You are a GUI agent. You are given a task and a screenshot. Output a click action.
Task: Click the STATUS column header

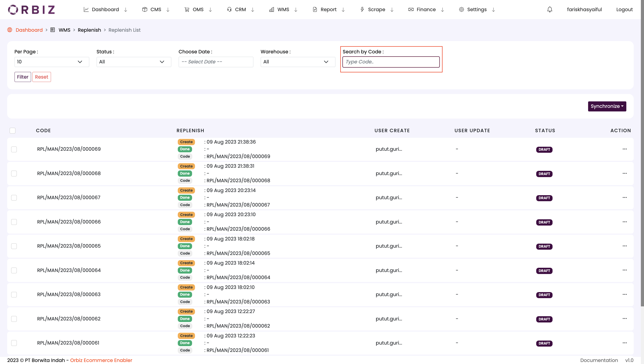(x=545, y=130)
